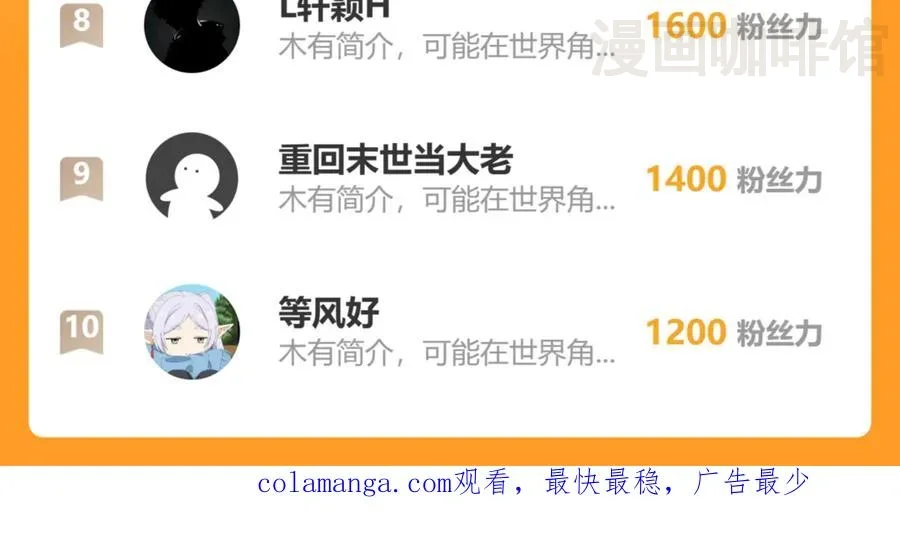This screenshot has height=539, width=900.
Task: Click the 漫画咖啡馆 watermark
Action: [x=739, y=47]
